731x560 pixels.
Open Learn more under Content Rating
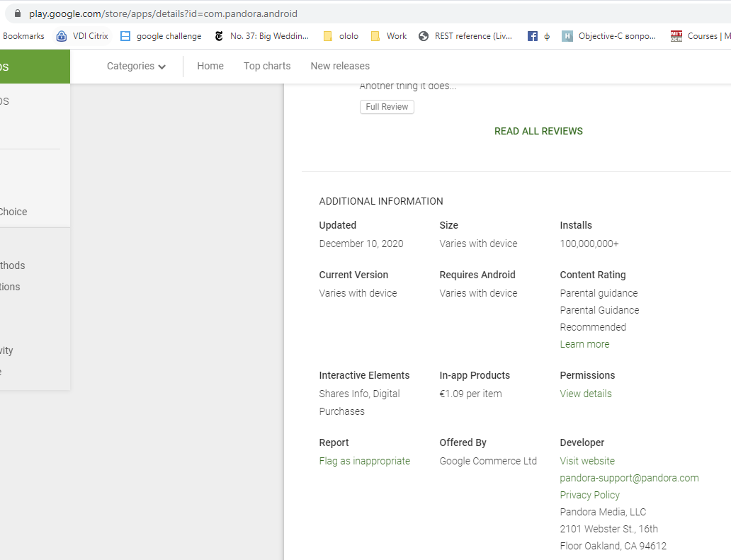click(x=584, y=344)
